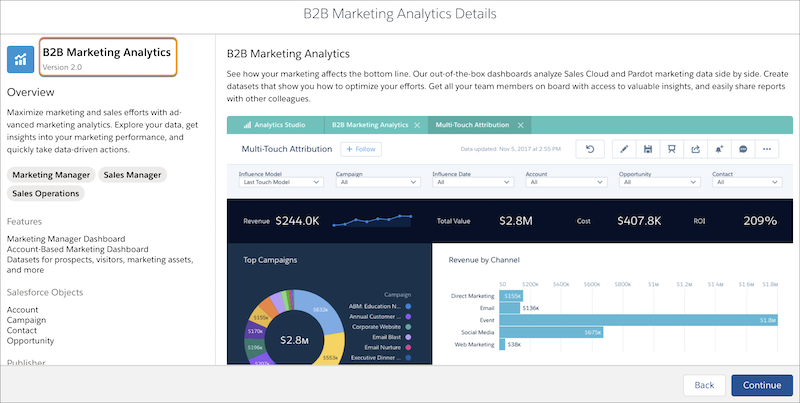Click the Marketing Manager tag
Screen dimensions: 800x403
click(x=51, y=175)
